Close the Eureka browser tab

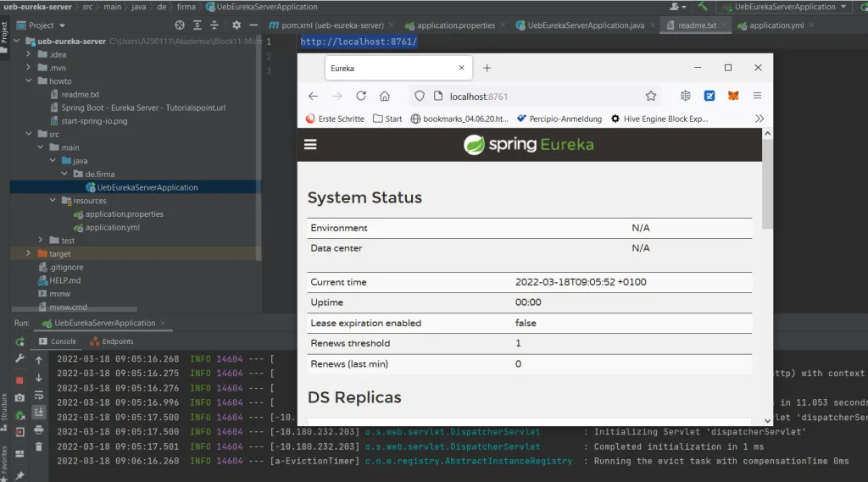click(462, 68)
